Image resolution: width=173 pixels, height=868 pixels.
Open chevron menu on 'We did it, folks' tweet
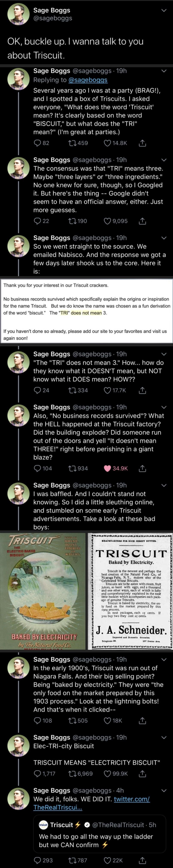coord(164,790)
